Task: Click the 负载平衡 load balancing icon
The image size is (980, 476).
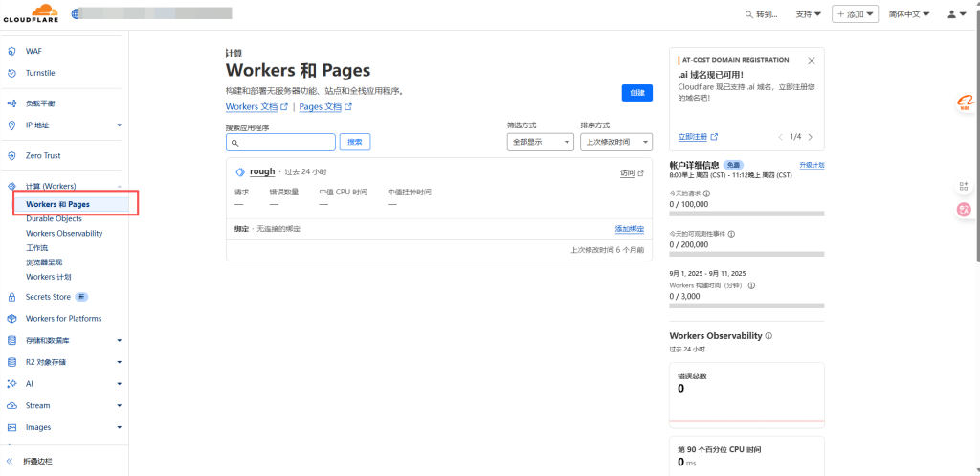Action: coord(11,103)
